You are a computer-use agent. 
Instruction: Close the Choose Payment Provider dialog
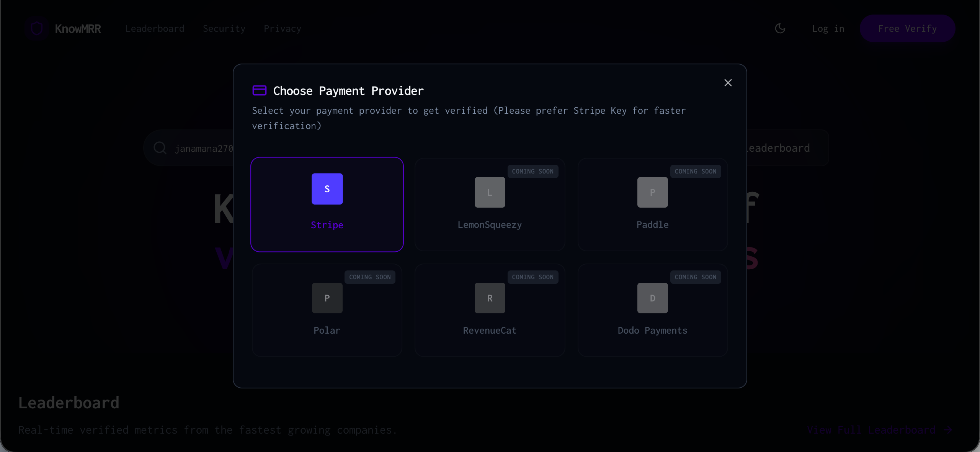[728, 83]
